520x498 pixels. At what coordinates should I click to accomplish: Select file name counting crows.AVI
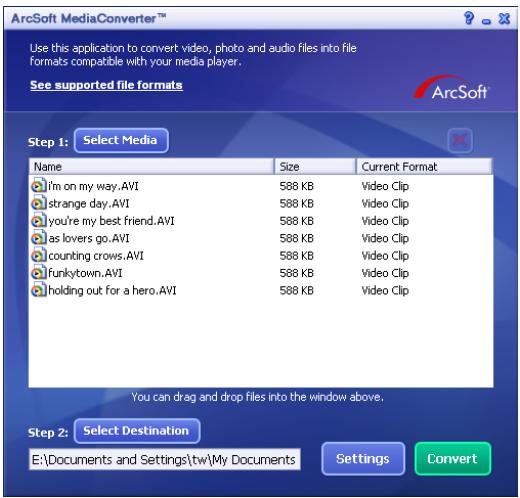[96, 256]
